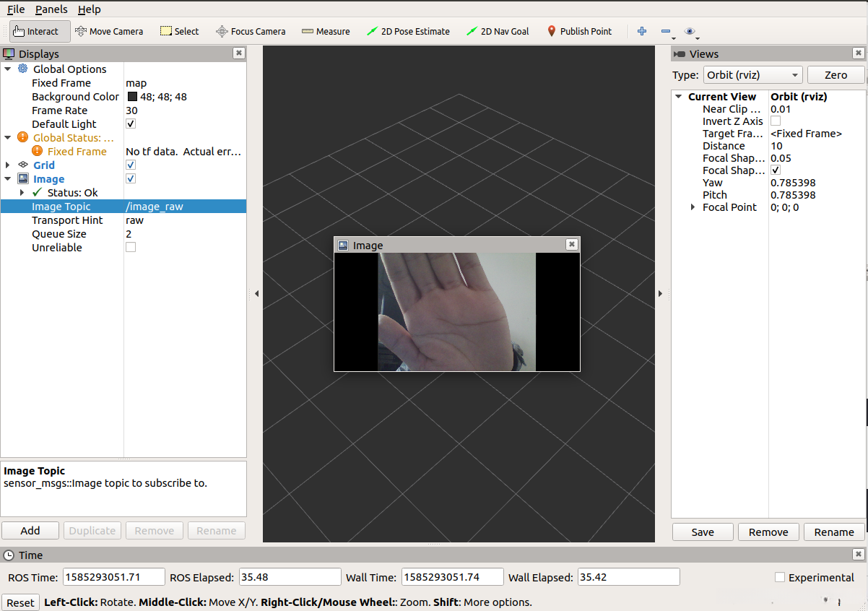The width and height of the screenshot is (868, 611).
Task: Click the blue plus add-tool icon
Action: pos(642,31)
